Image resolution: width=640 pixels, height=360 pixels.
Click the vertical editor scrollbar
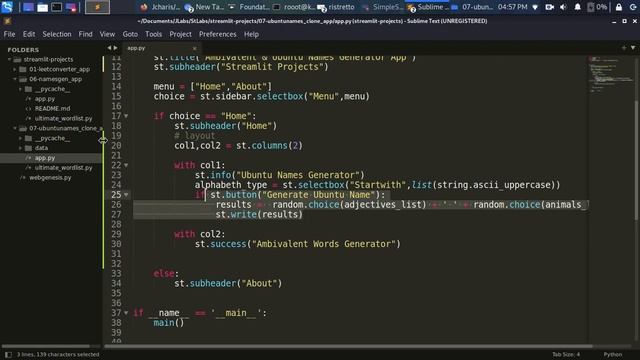pyautogui.click(x=636, y=161)
